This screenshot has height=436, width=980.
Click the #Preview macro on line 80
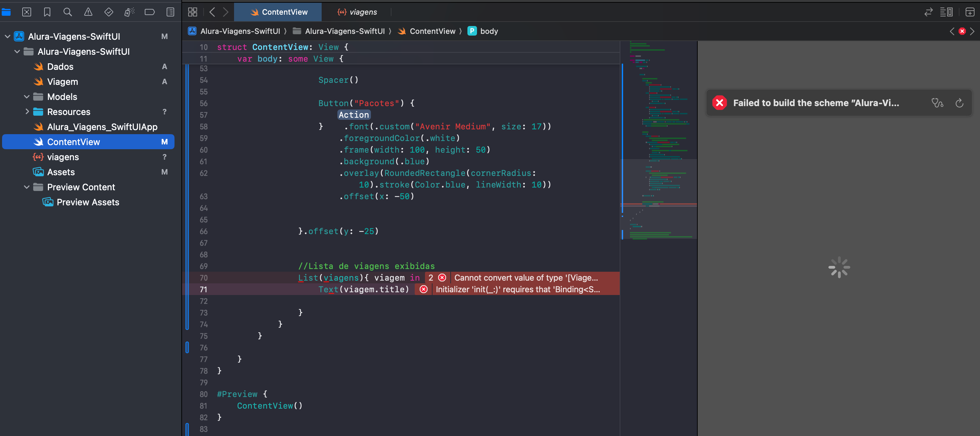(237, 394)
